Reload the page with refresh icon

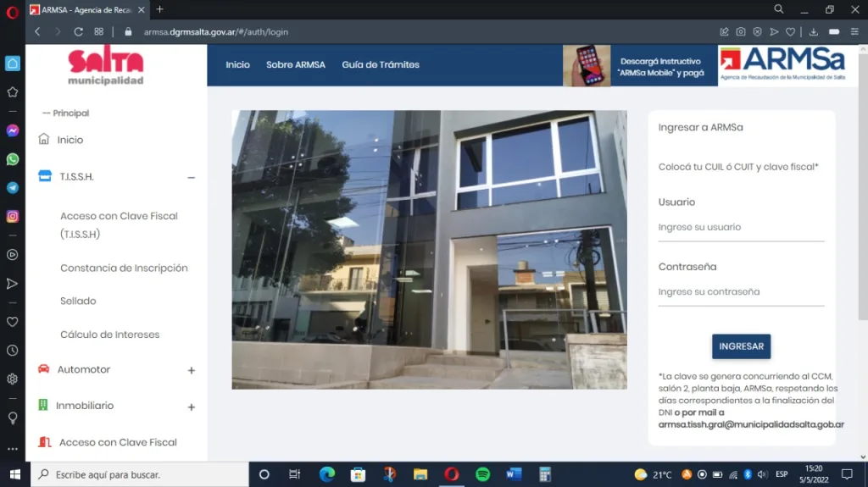(78, 32)
